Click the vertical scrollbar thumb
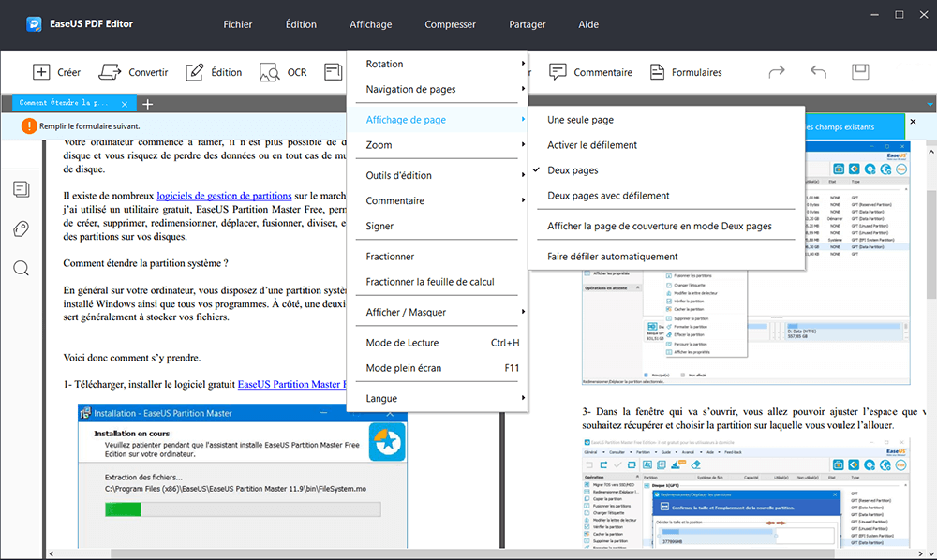The image size is (937, 560). click(x=931, y=244)
